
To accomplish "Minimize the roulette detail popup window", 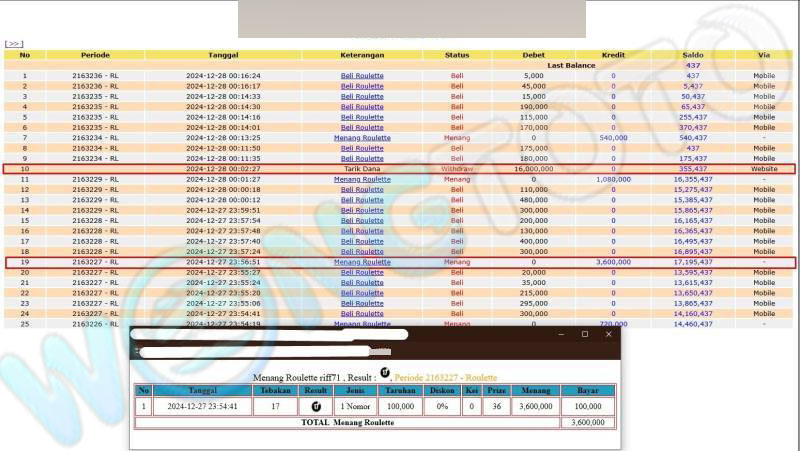I will [x=561, y=334].
